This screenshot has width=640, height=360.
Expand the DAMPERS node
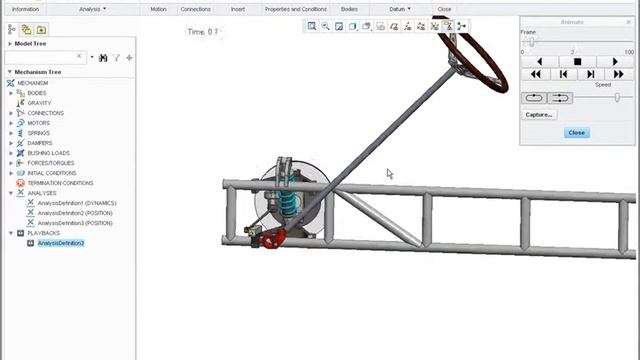(11, 143)
